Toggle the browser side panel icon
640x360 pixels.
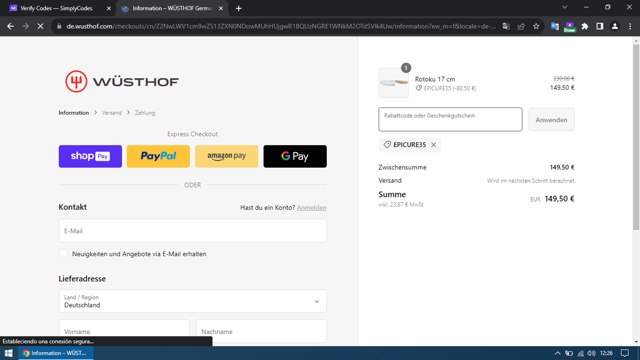(x=600, y=26)
